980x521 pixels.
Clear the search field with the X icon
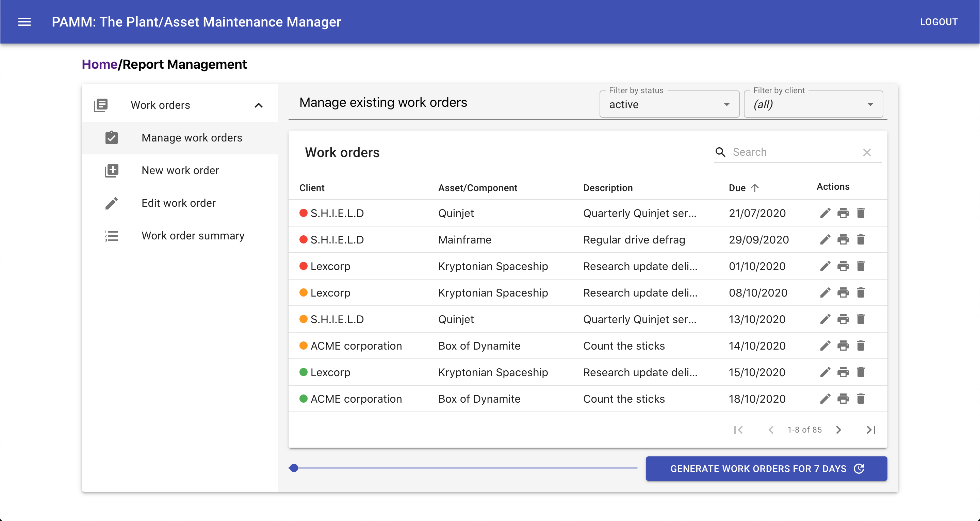pyautogui.click(x=867, y=152)
